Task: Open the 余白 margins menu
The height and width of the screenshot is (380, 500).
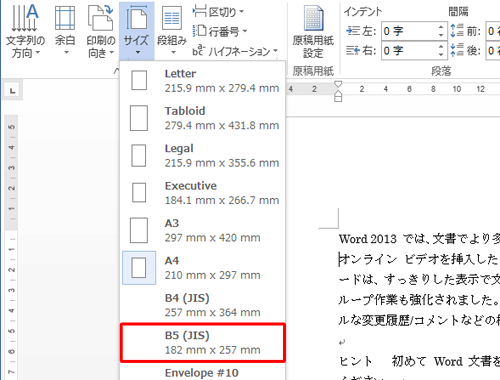Action: [65, 31]
